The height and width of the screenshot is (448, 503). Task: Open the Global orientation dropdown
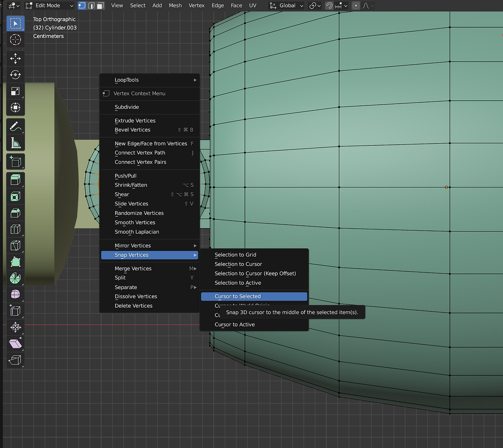[x=287, y=6]
